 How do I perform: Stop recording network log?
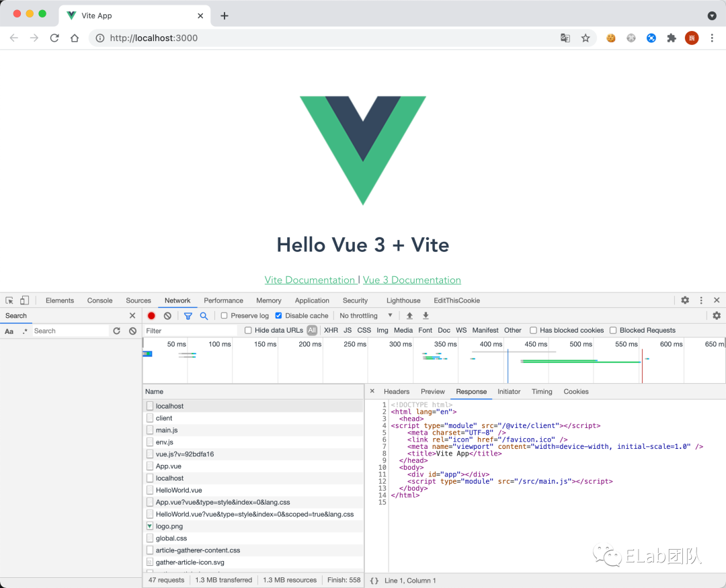(151, 316)
